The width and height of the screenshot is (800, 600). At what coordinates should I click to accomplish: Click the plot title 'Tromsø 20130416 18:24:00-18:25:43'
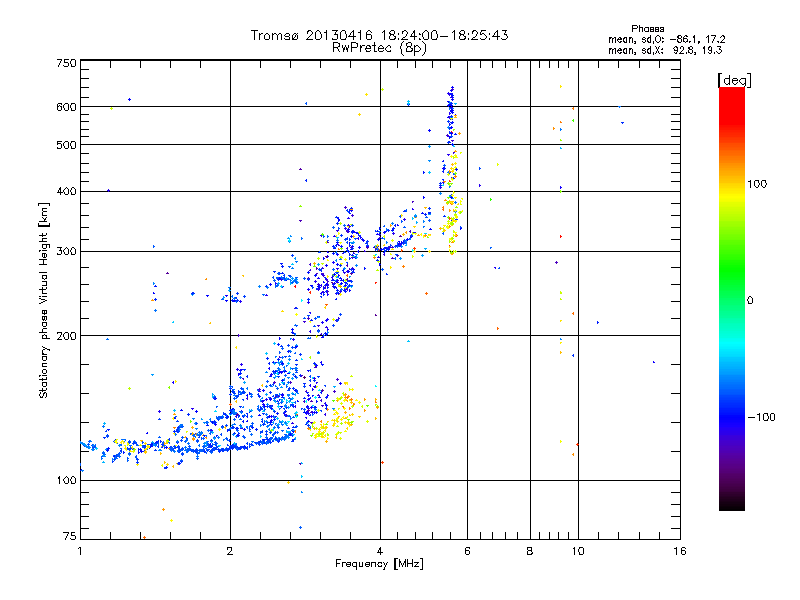pos(379,35)
